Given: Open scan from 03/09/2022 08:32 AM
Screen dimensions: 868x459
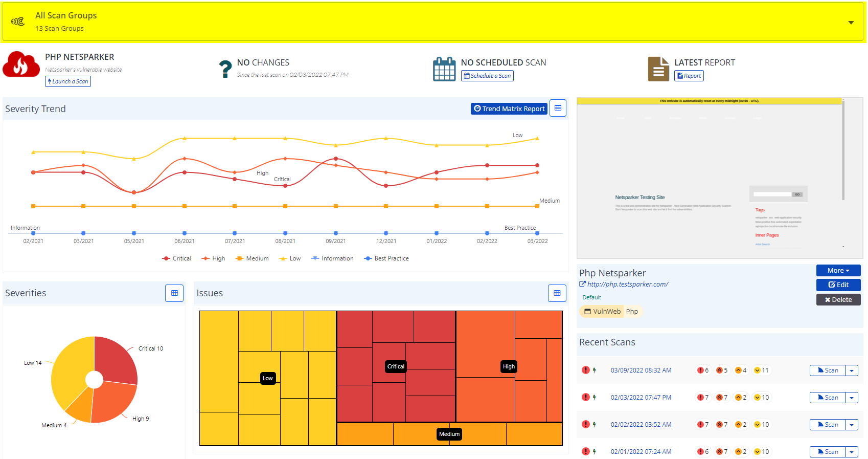Looking at the screenshot, I should 641,370.
